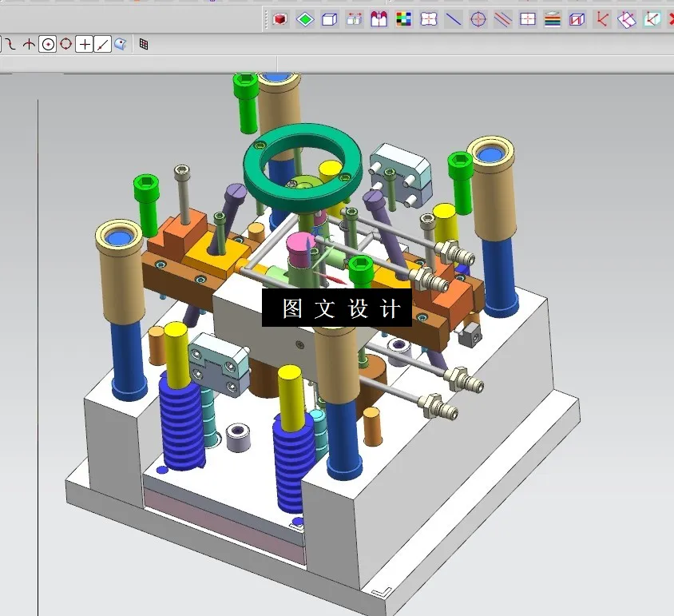Click the vector constructor arrow icon
Image resolution: width=674 pixels, height=616 pixels.
coord(601,18)
